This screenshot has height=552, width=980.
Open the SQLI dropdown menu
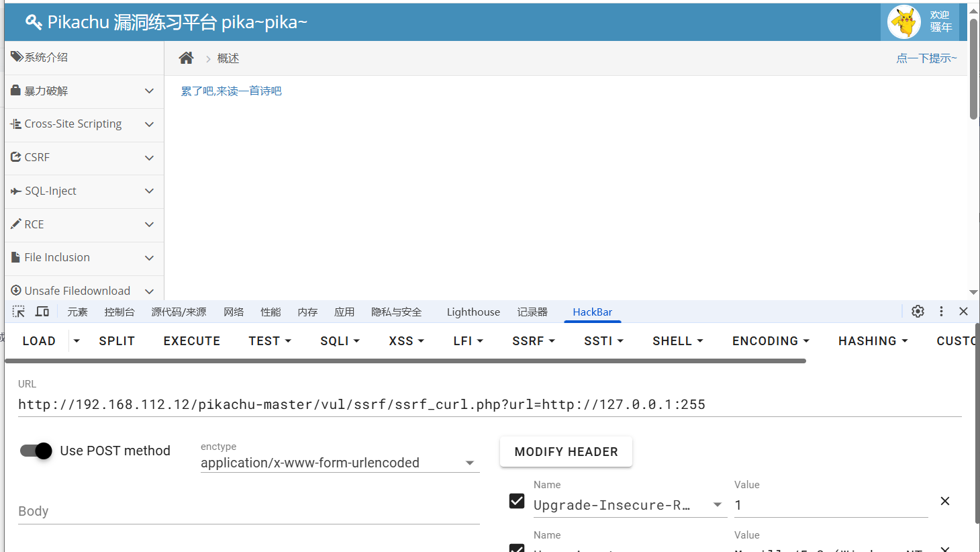[x=340, y=341]
